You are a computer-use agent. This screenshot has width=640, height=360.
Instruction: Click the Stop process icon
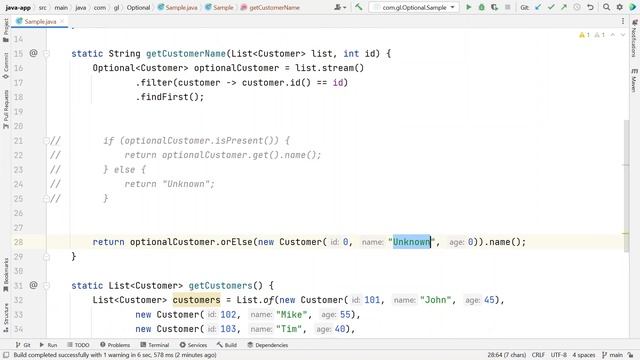pos(508,7)
